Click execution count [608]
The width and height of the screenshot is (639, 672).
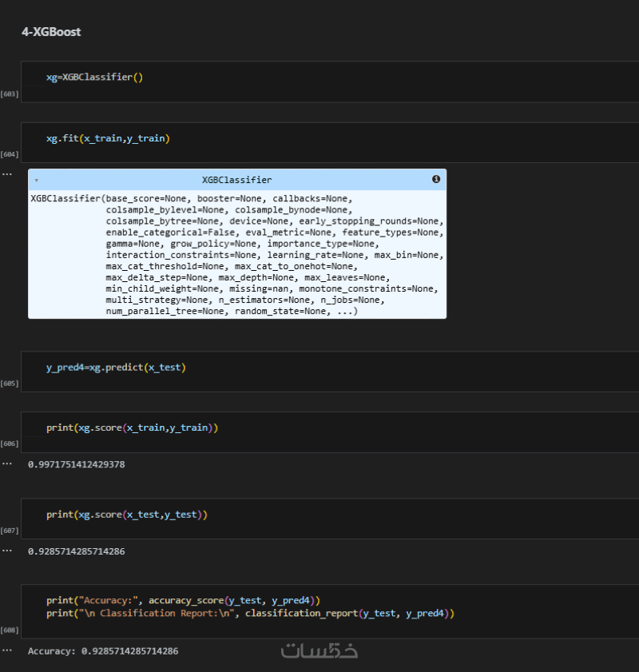(10, 630)
